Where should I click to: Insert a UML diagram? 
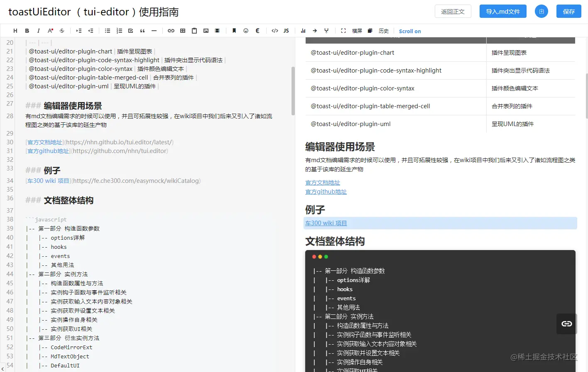point(326,30)
